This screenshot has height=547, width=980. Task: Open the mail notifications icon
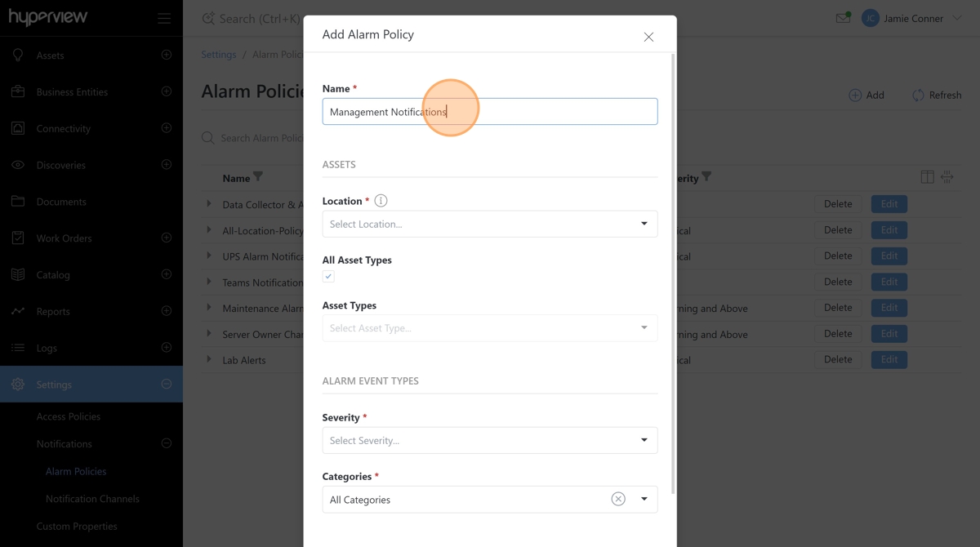(x=843, y=18)
